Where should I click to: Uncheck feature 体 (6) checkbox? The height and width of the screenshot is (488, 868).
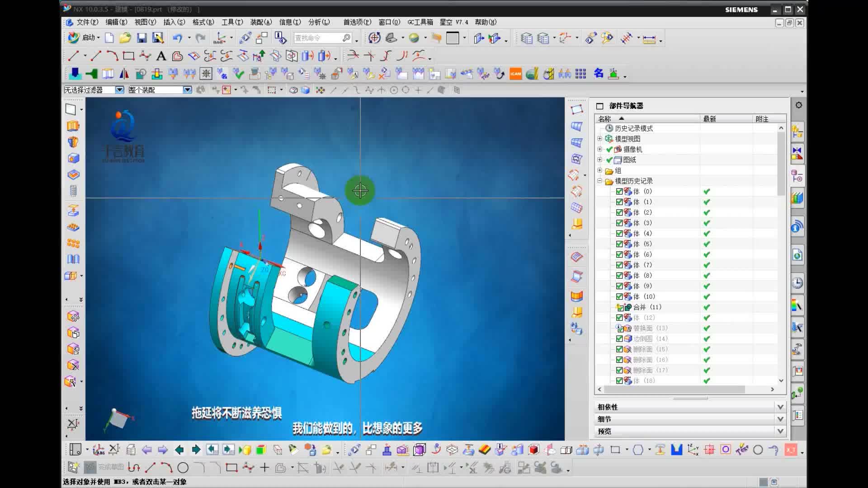(x=619, y=254)
